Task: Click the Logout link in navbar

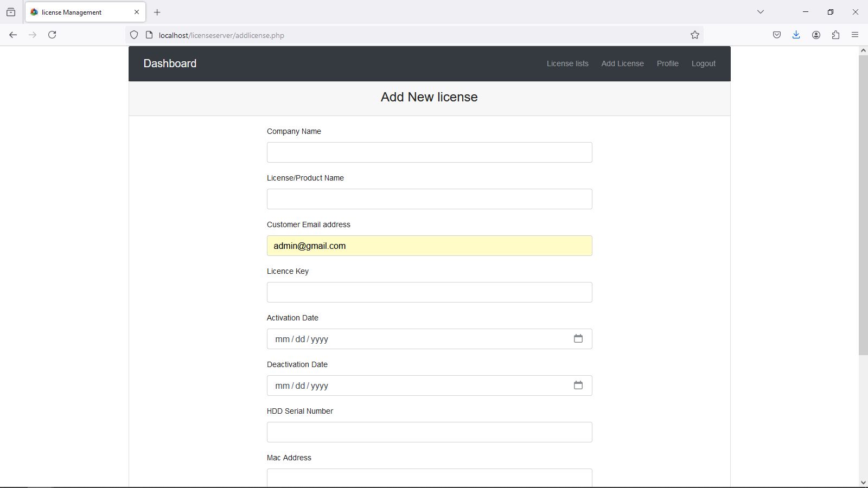Action: (703, 63)
